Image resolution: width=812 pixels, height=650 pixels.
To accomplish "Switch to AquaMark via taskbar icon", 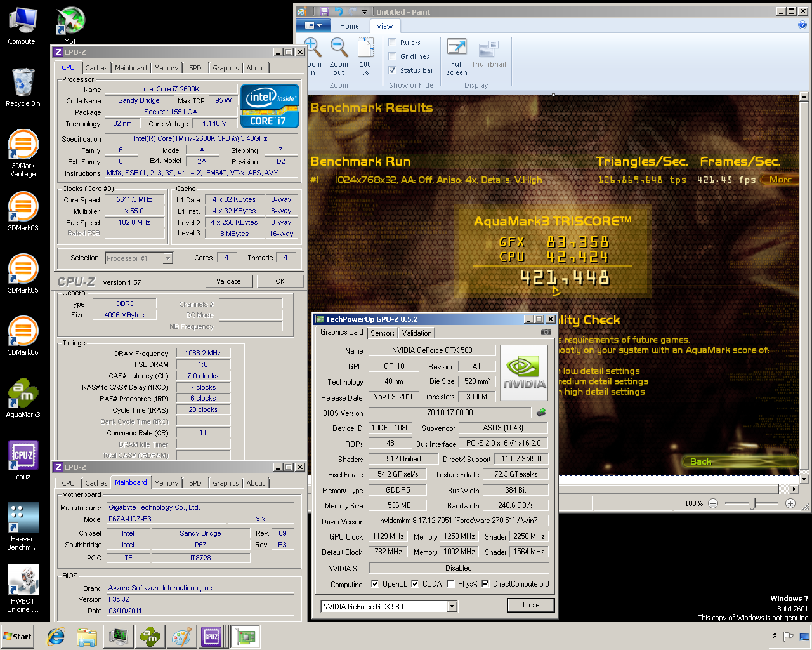I will pos(150,637).
